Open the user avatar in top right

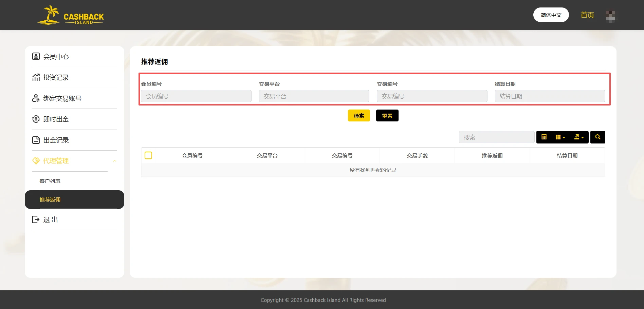click(x=610, y=16)
